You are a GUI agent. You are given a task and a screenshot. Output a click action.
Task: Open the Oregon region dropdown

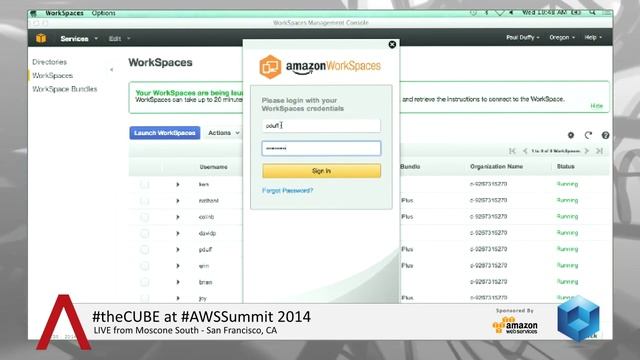(562, 37)
